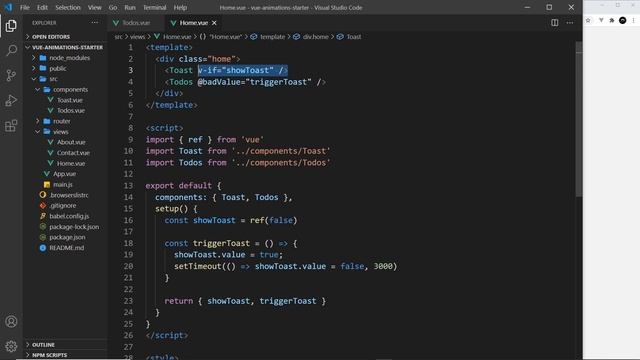Open the Search view in activity bar
This screenshot has width=640, height=360.
[x=11, y=51]
